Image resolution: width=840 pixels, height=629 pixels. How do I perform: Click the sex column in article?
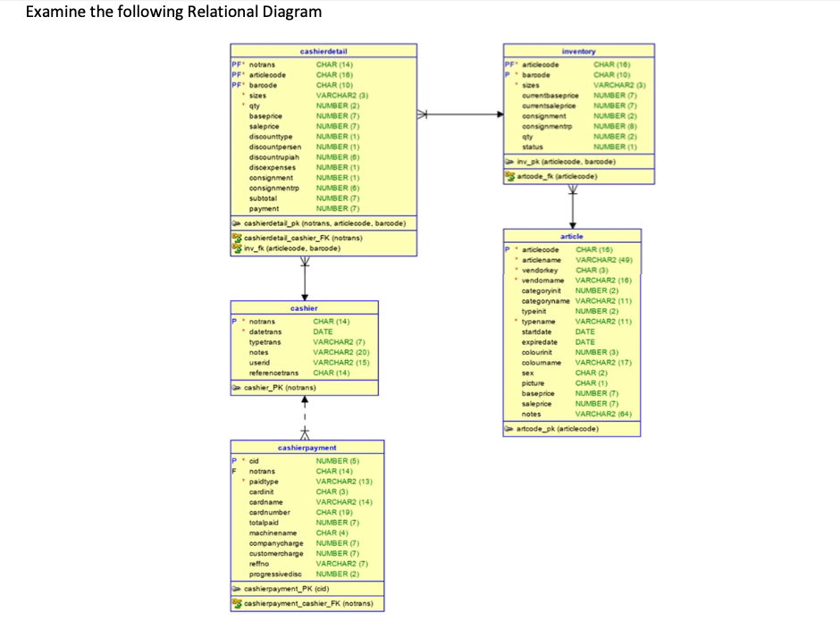527,373
